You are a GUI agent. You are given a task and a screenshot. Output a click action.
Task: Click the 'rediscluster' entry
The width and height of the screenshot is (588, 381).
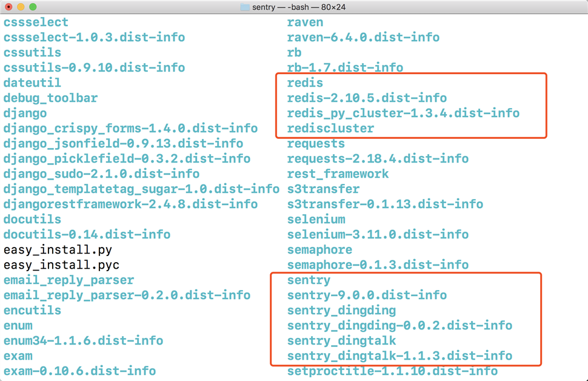click(x=331, y=129)
